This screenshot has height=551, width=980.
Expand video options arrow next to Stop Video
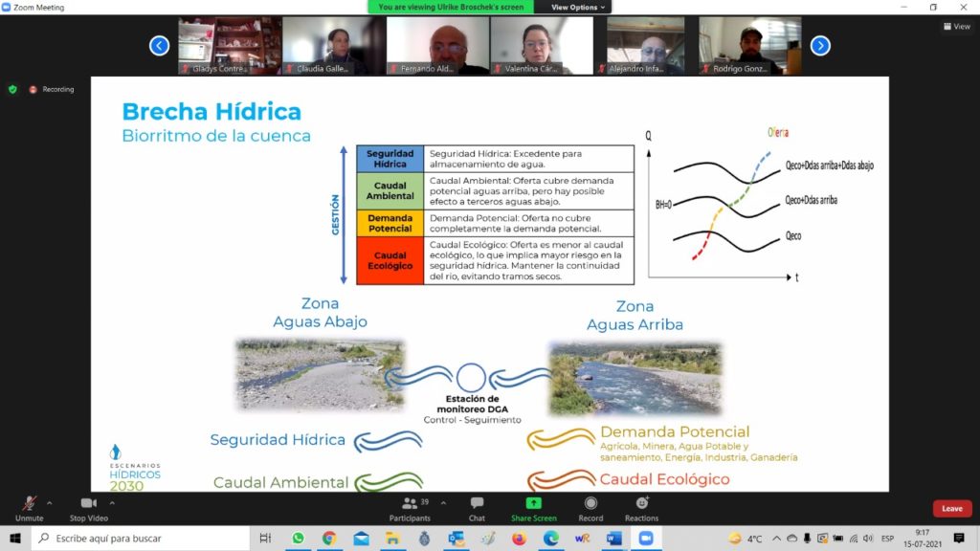pos(112,502)
